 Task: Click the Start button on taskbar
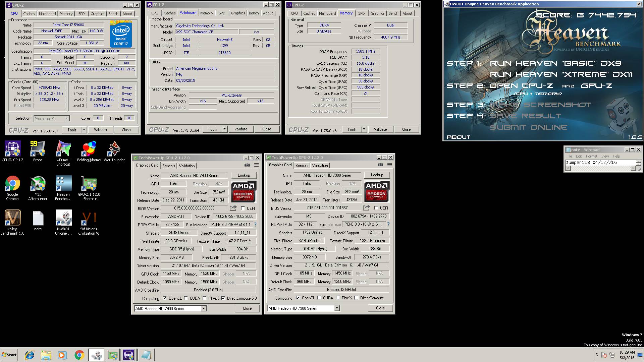tap(9, 355)
